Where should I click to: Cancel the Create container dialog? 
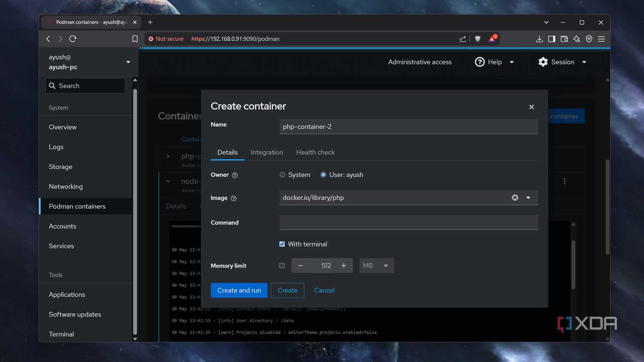(324, 290)
